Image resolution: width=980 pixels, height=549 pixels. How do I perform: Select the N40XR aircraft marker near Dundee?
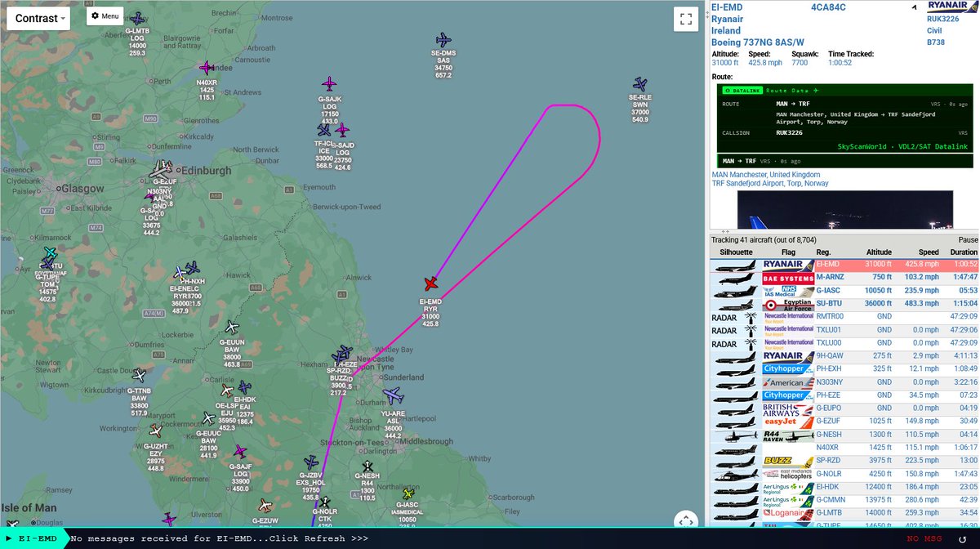[x=207, y=68]
